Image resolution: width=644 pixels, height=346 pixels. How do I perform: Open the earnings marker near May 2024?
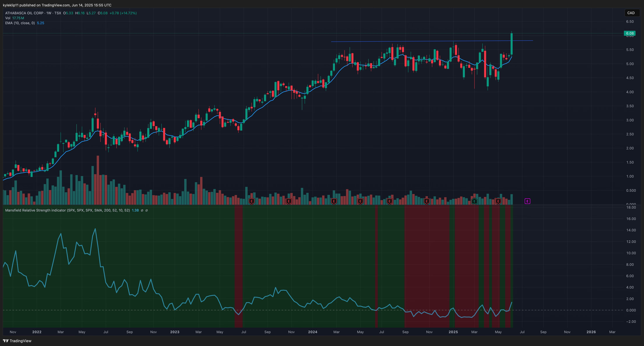point(360,201)
